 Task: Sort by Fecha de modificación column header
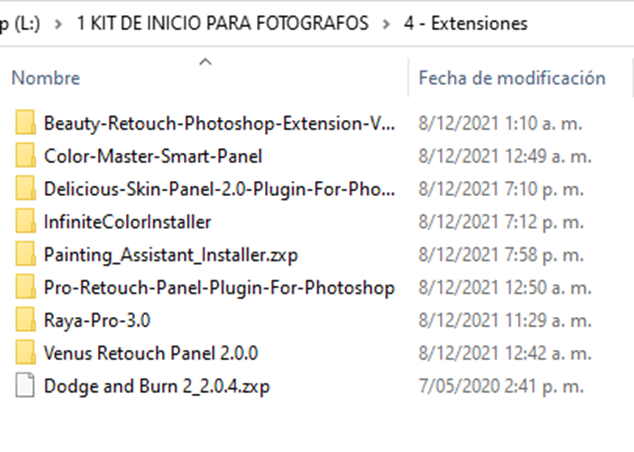512,78
